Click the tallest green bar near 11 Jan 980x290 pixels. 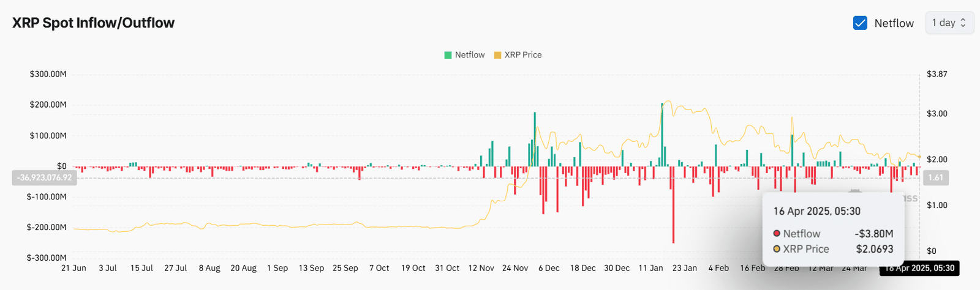[662, 135]
